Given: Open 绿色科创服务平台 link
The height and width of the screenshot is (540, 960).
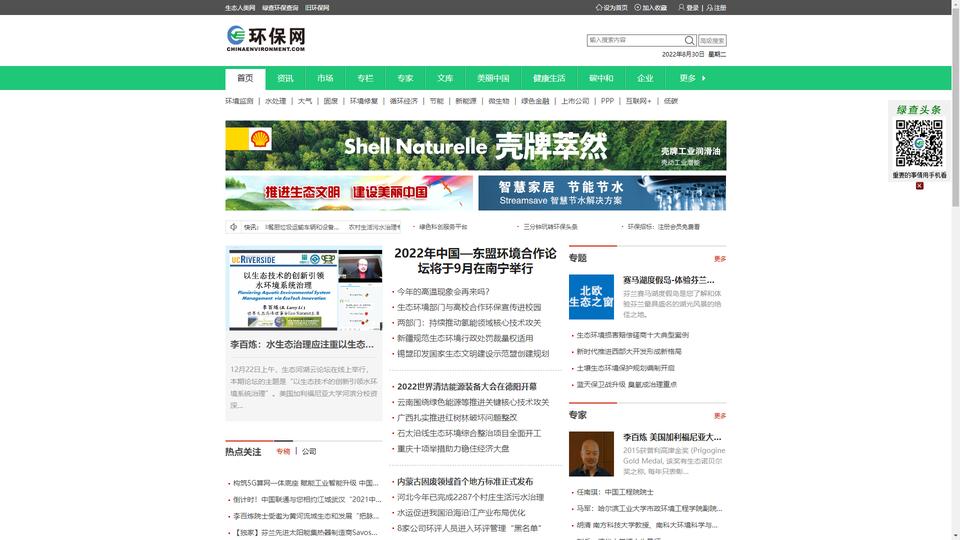Looking at the screenshot, I should click(443, 227).
